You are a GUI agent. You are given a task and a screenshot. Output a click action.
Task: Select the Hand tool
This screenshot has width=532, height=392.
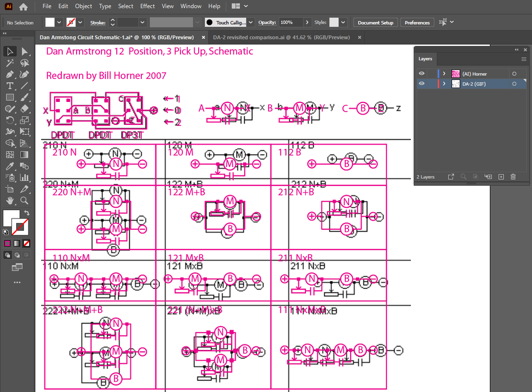[x=10, y=201]
